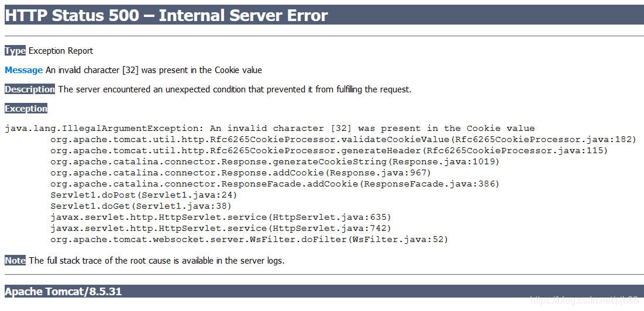
Task: Click the HTTP Status 500 heading
Action: (x=166, y=15)
